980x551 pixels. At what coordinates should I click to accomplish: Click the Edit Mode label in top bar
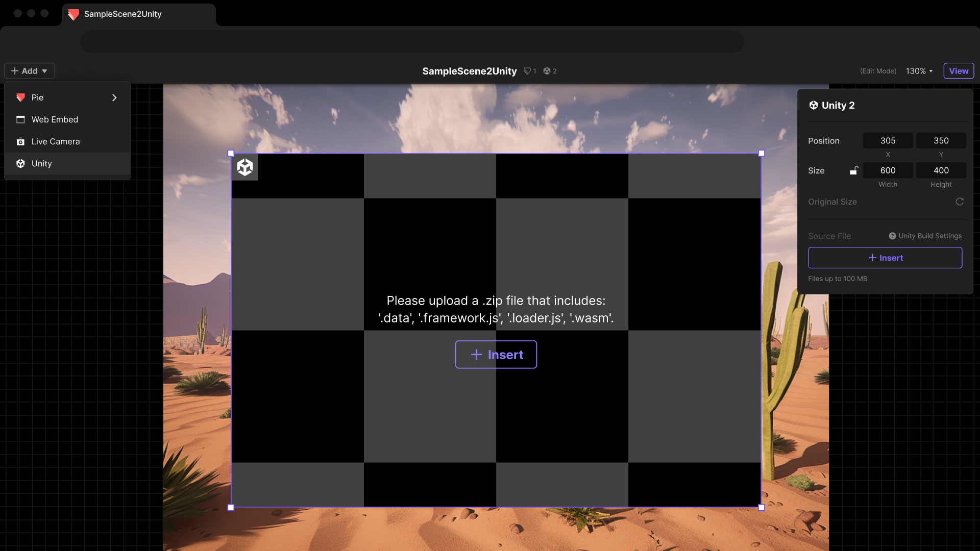(x=878, y=70)
